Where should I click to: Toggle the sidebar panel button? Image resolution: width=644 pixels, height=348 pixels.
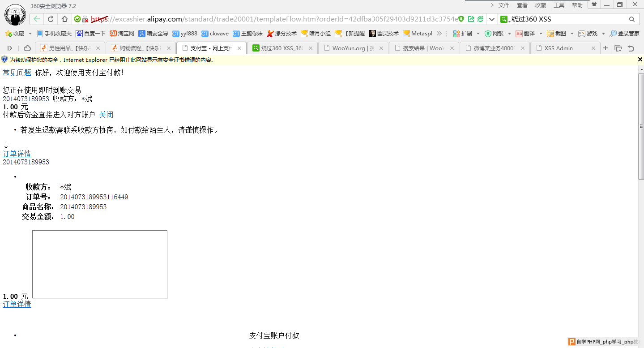click(10, 48)
